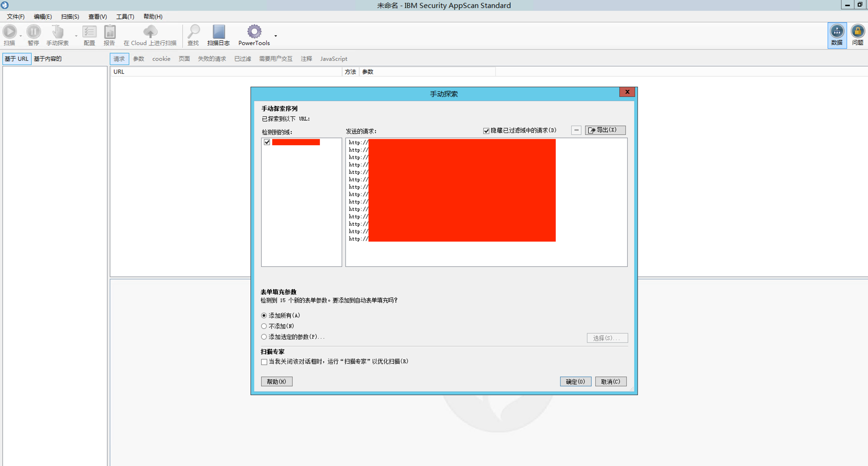Viewport: 868px width, 466px height.
Task: Expand the dropdown arrow next to 扫描
Action: [21, 36]
